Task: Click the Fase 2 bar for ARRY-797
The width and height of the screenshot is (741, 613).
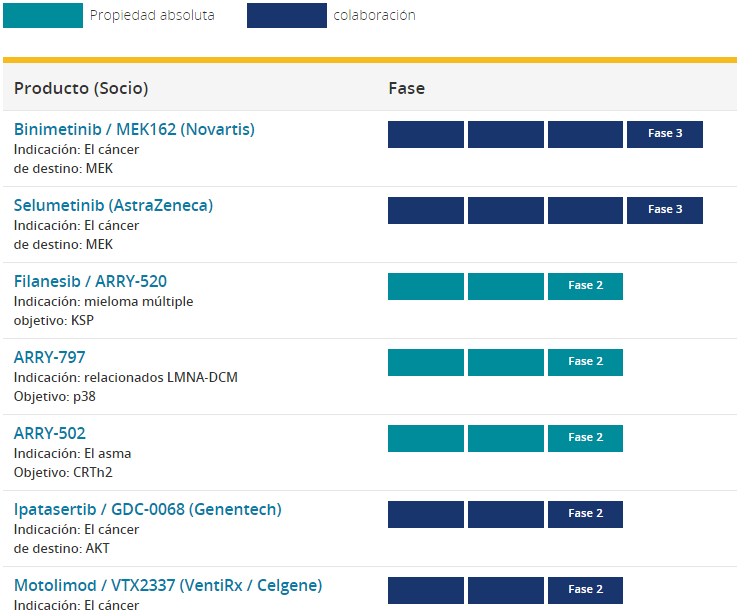Action: (586, 363)
